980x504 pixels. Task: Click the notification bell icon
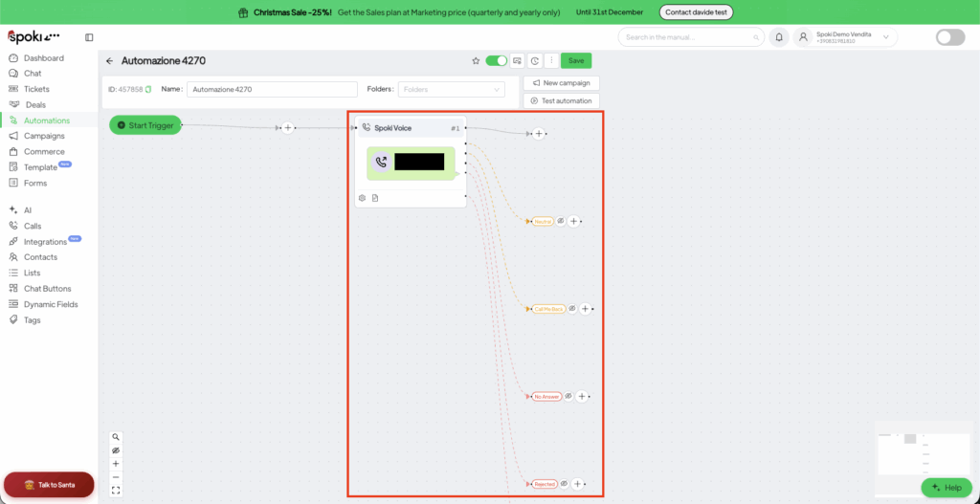779,37
